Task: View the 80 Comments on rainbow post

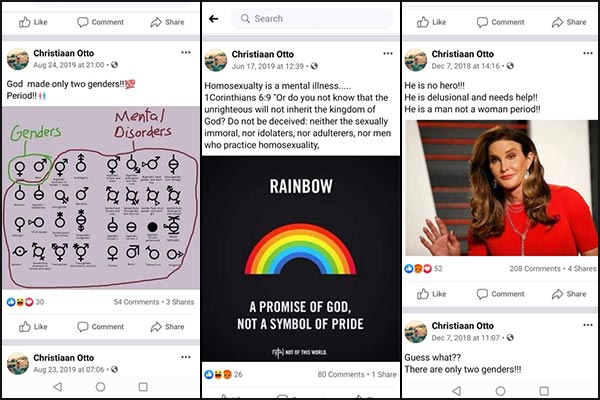Action: point(341,374)
